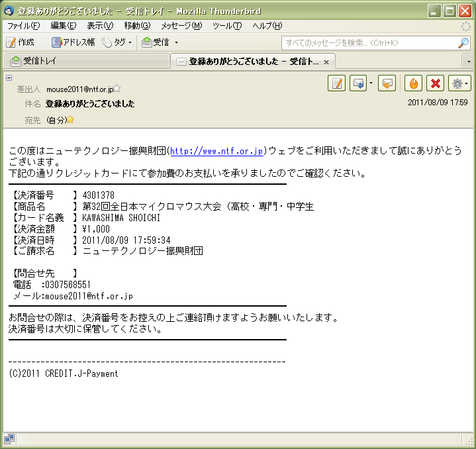Viewport: 476px width, 449px height.
Task: Mark message as junk with flame icon
Action: [413, 83]
